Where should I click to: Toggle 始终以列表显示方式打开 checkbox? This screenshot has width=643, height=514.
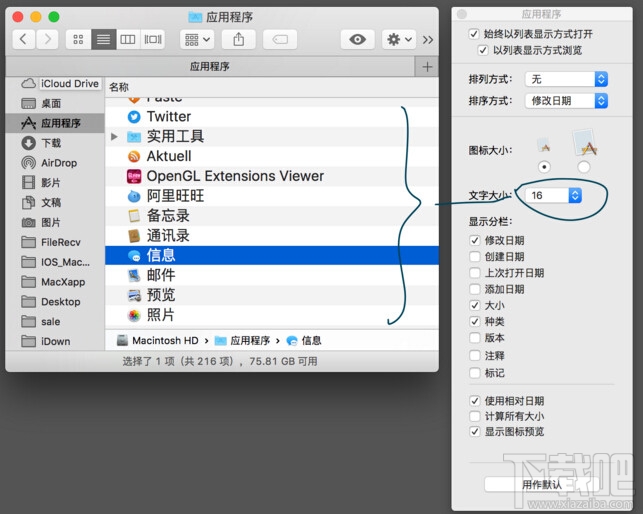point(474,34)
